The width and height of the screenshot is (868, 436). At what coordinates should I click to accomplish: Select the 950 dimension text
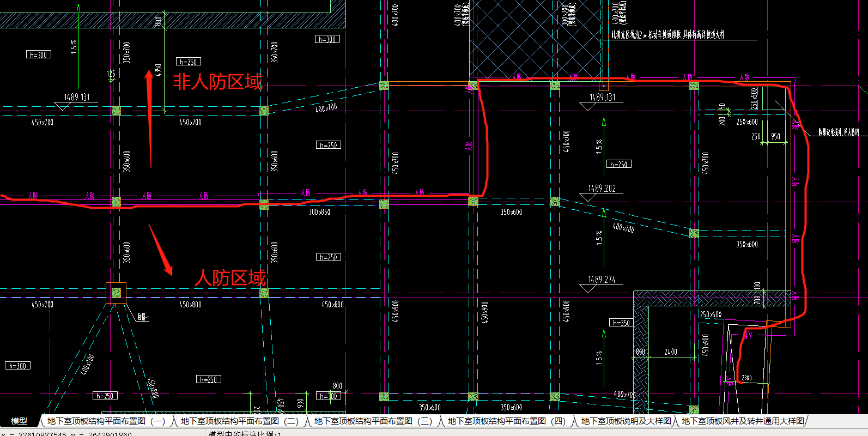pos(775,137)
